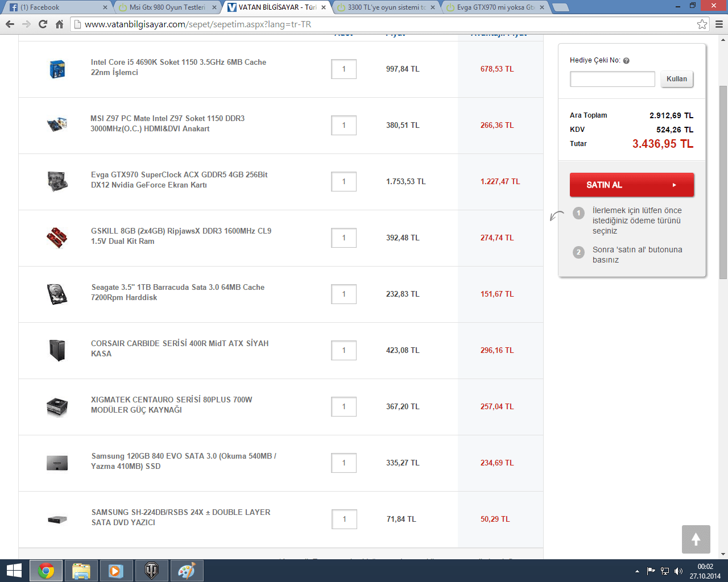Open the Evga GTX970 SuperClock product link
This screenshot has width=728, height=582.
tap(179, 180)
